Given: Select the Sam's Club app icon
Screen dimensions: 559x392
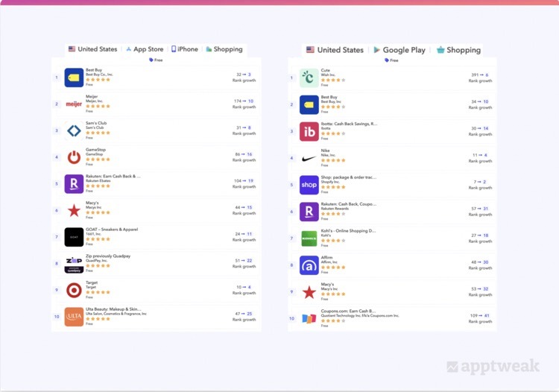Looking at the screenshot, I should click(x=74, y=130).
